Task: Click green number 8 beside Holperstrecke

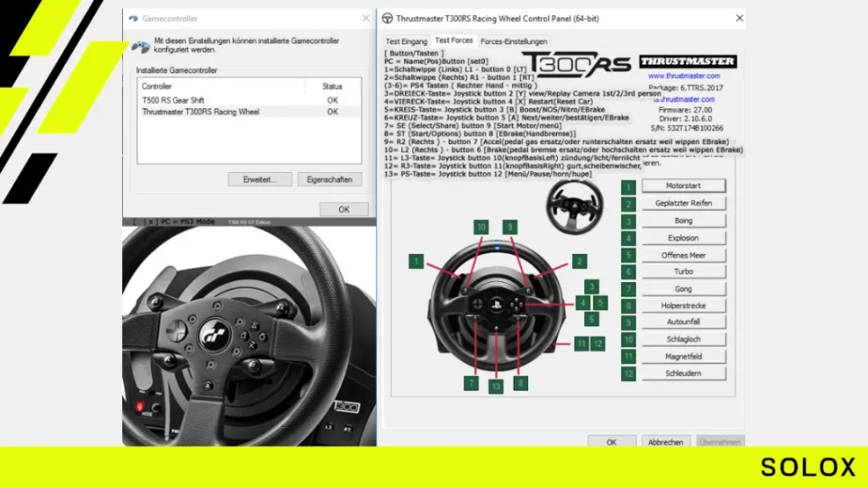Action: click(628, 306)
